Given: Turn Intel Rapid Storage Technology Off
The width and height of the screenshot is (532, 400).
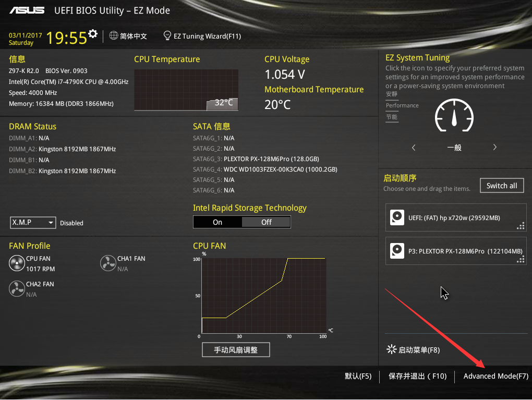Looking at the screenshot, I should tap(267, 222).
